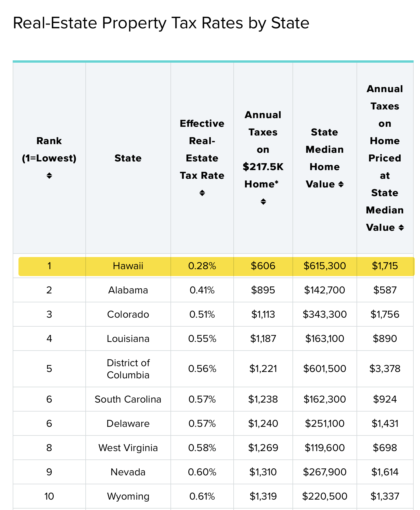This screenshot has height=510, width=420.
Task: Expand sorting options on State column header
Action: click(x=128, y=158)
